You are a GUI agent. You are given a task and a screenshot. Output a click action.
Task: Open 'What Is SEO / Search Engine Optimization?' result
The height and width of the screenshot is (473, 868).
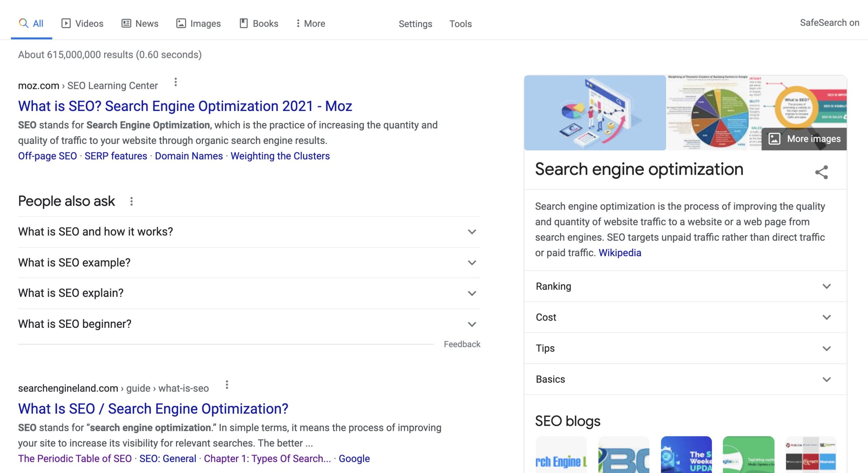click(153, 409)
